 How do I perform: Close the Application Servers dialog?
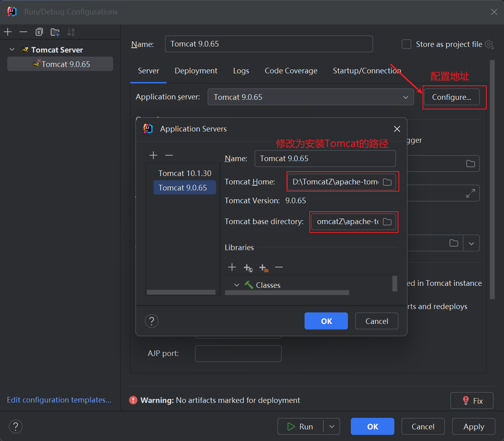coord(397,129)
